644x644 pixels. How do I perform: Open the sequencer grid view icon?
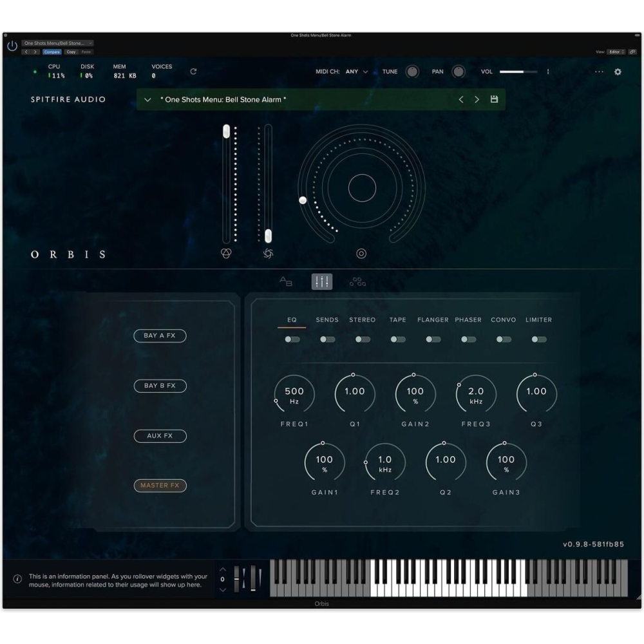357,281
